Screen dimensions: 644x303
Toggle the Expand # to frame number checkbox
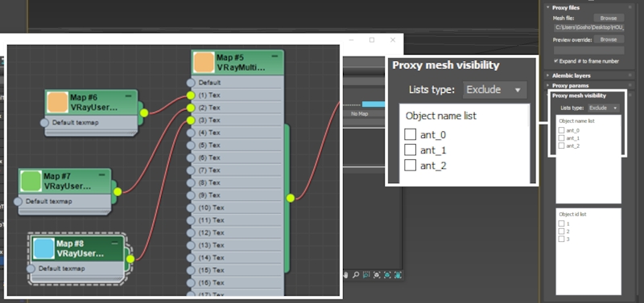tap(556, 61)
